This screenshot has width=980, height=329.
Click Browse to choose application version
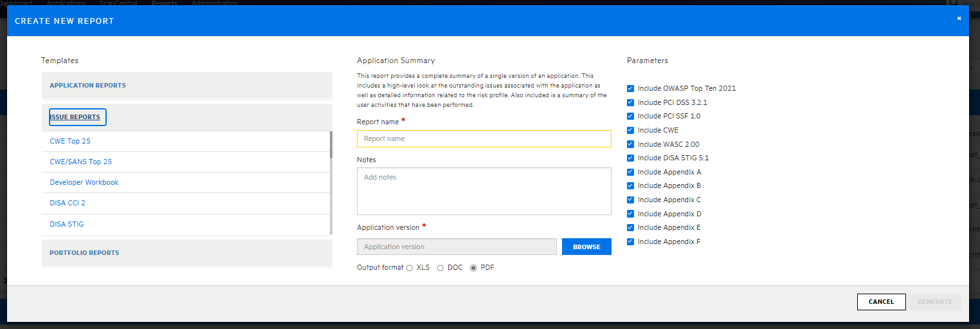[586, 247]
